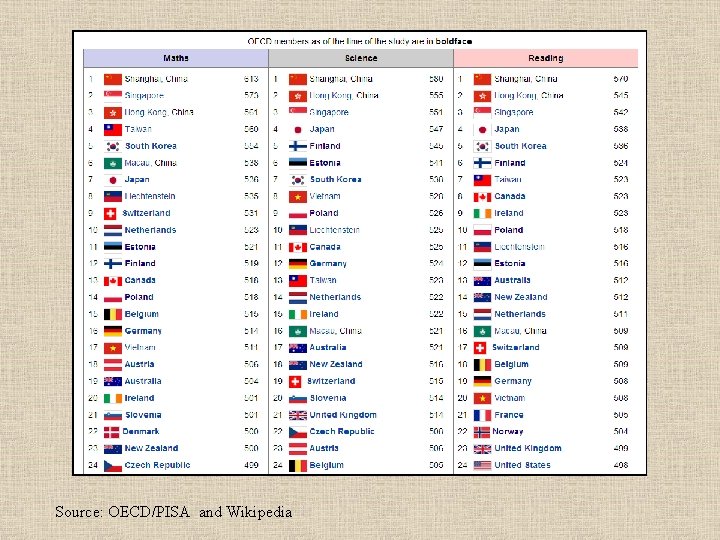Open Belgium link in Science column
This screenshot has width=720, height=540.
[x=326, y=465]
